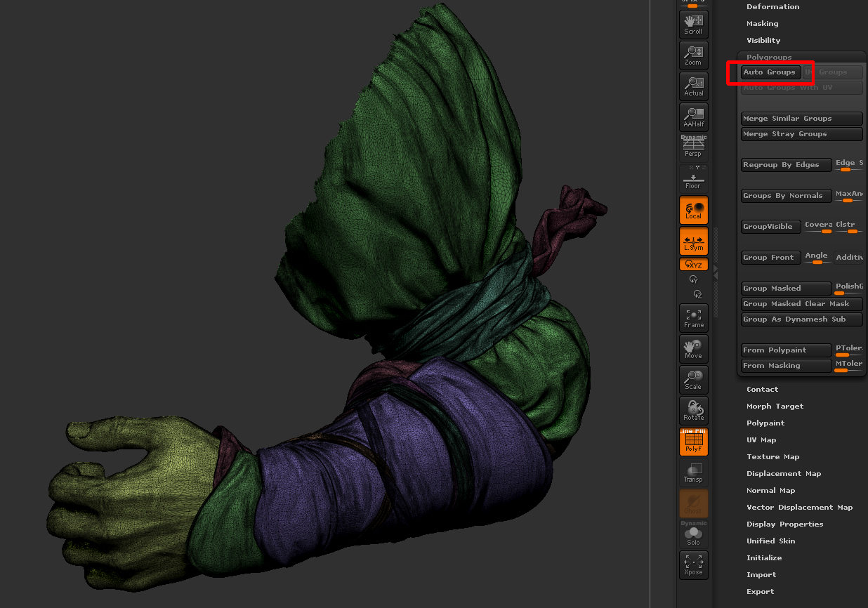Enable Solo mode
The image size is (868, 608).
click(x=694, y=534)
